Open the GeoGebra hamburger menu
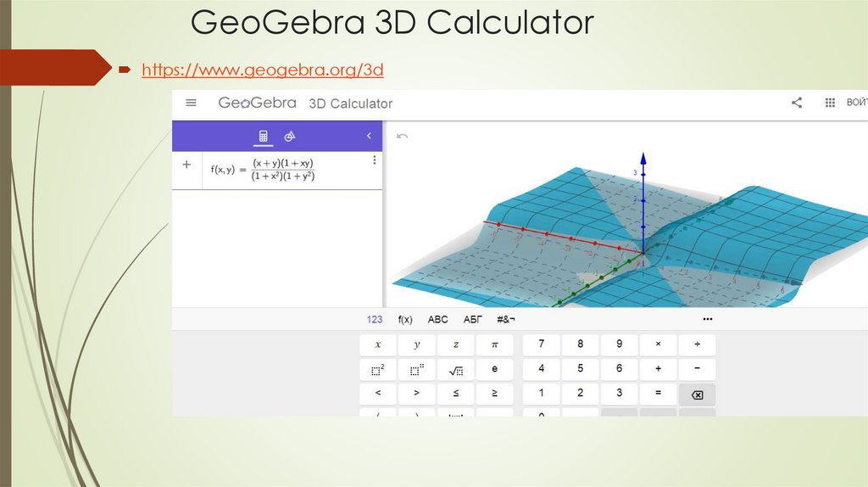The width and height of the screenshot is (868, 487). pos(191,103)
